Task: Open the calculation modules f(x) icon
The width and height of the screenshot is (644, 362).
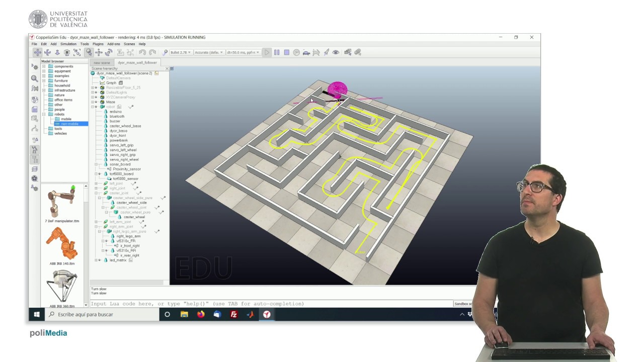Action: [35, 88]
